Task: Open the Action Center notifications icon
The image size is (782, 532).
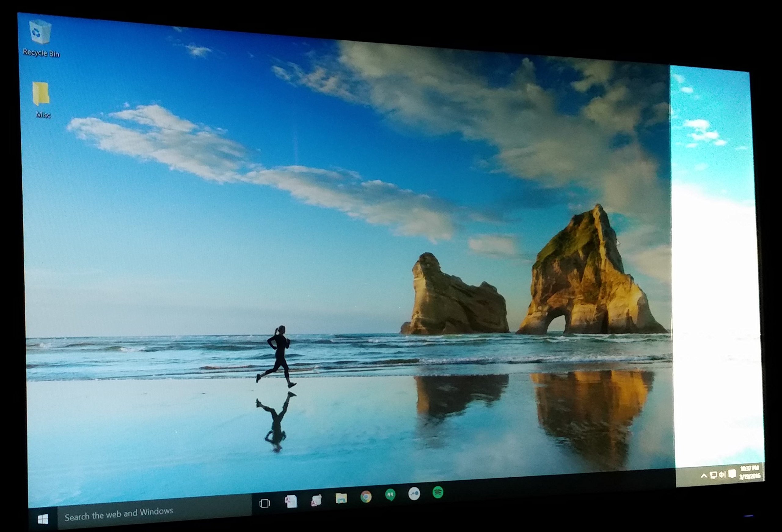Action: tap(732, 474)
